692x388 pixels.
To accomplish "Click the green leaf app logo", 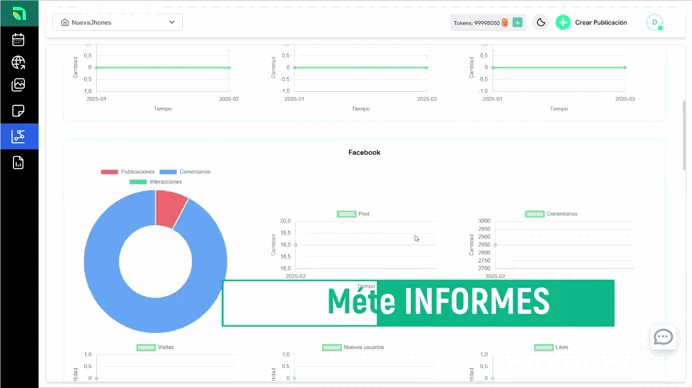I will pyautogui.click(x=19, y=14).
